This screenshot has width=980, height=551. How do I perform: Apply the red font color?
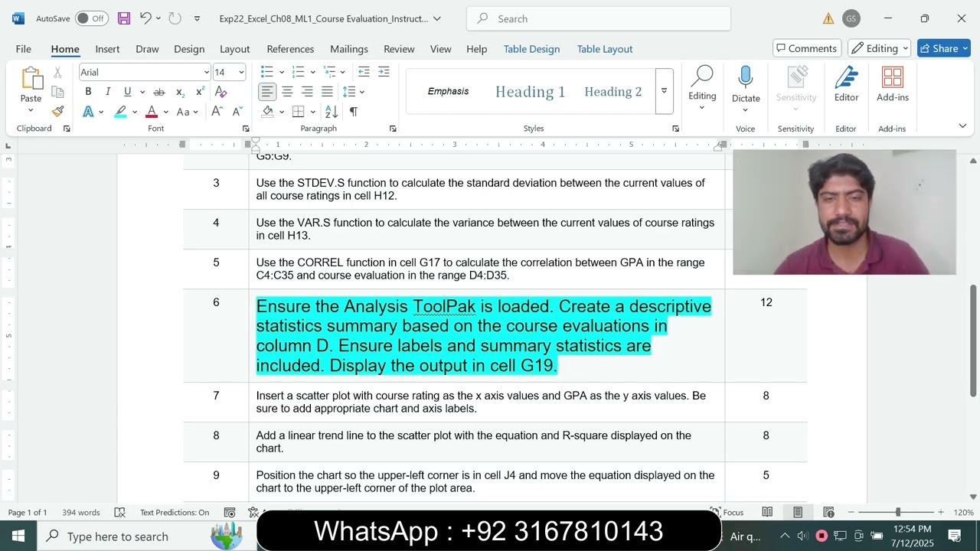tap(152, 112)
